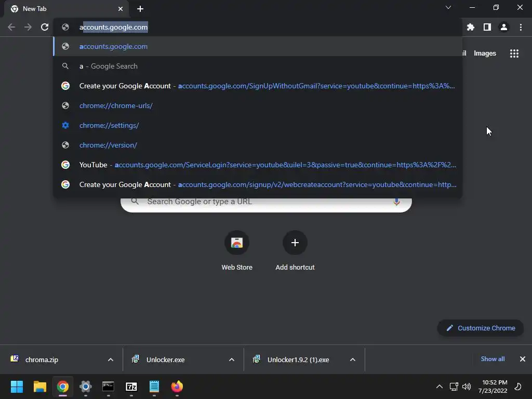Viewport: 532px width, 399px height.
Task: Choose the YouTube ServiceLogin suggestion
Action: tap(258, 165)
